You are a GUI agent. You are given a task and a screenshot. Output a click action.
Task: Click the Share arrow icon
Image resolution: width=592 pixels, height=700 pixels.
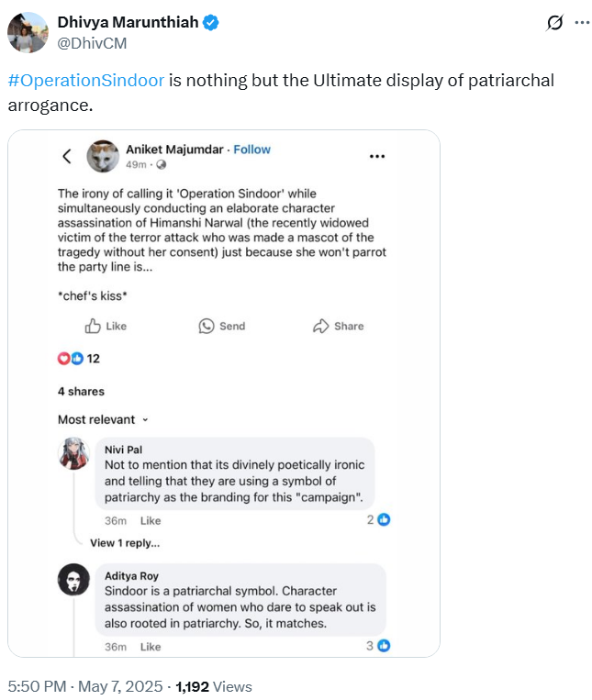[x=321, y=326]
